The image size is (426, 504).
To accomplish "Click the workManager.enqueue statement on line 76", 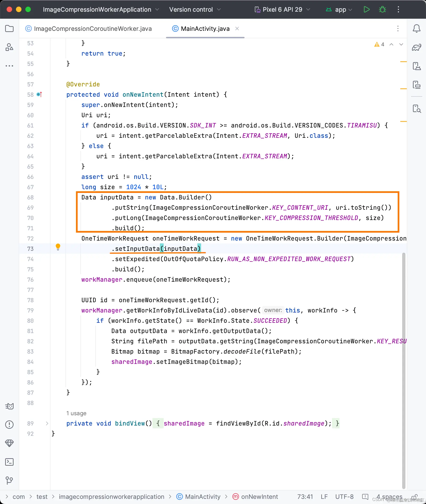I will [156, 280].
